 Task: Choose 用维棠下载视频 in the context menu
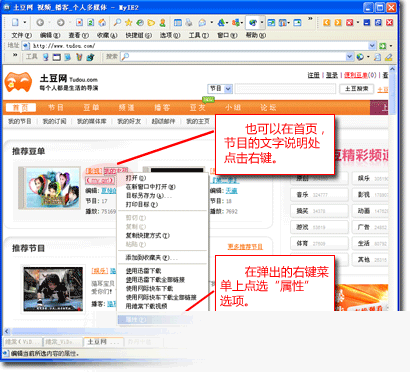[162, 306]
